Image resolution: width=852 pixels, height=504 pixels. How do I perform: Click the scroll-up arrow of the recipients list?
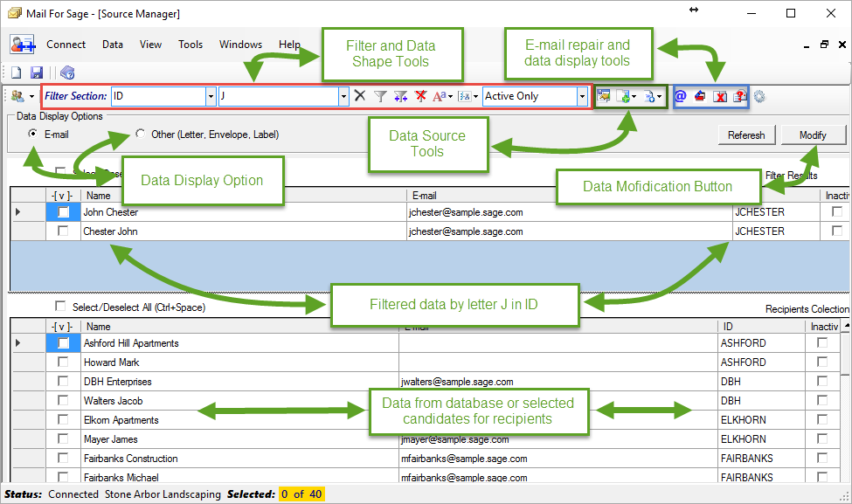point(847,325)
